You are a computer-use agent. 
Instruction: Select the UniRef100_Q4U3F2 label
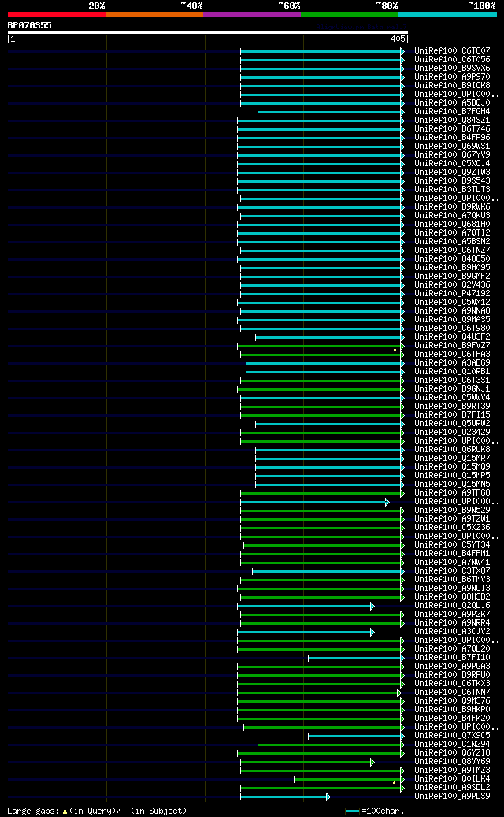[452, 337]
